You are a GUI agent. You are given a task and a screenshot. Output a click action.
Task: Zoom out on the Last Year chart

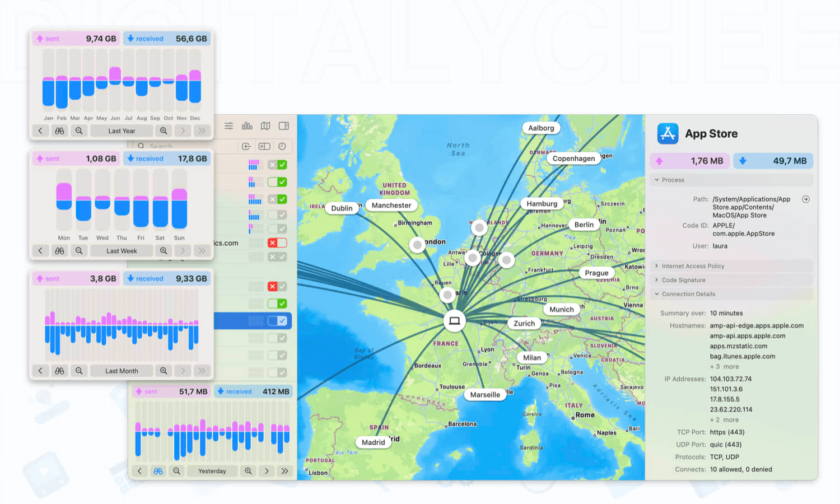point(79,130)
